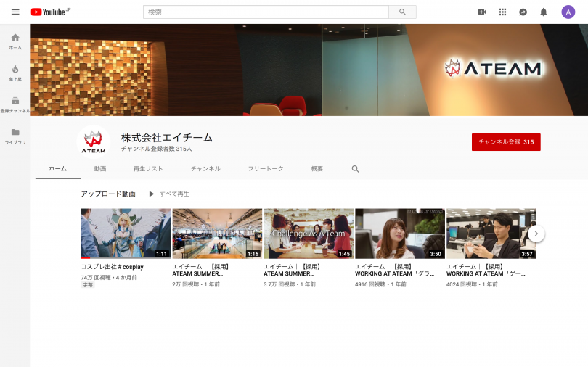
Task: Open WORKING AT ATEAM「ゲー… title
Action: pos(486,270)
